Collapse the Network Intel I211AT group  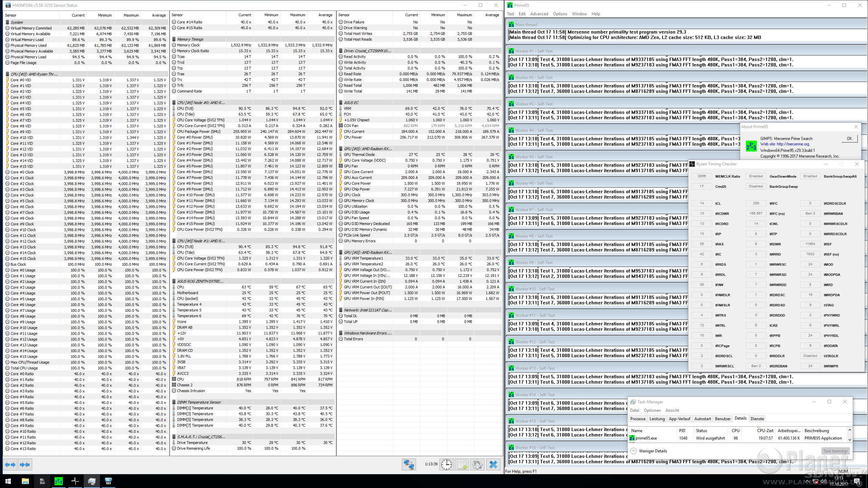click(x=341, y=310)
